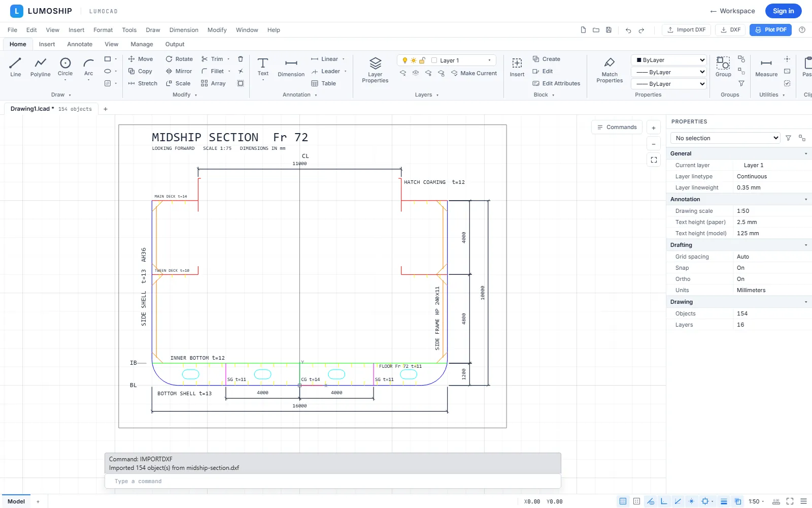Image resolution: width=812 pixels, height=508 pixels.
Task: Click the Import DXF button
Action: [x=686, y=30]
